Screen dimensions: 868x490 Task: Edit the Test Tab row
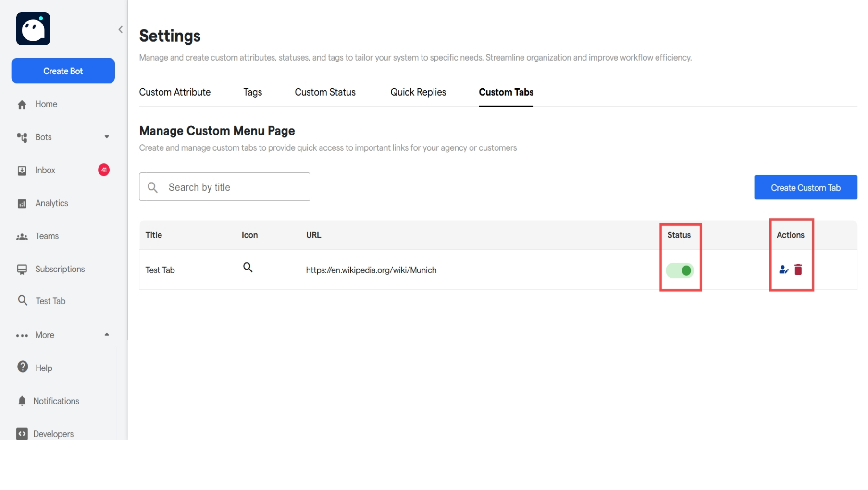[x=783, y=269]
